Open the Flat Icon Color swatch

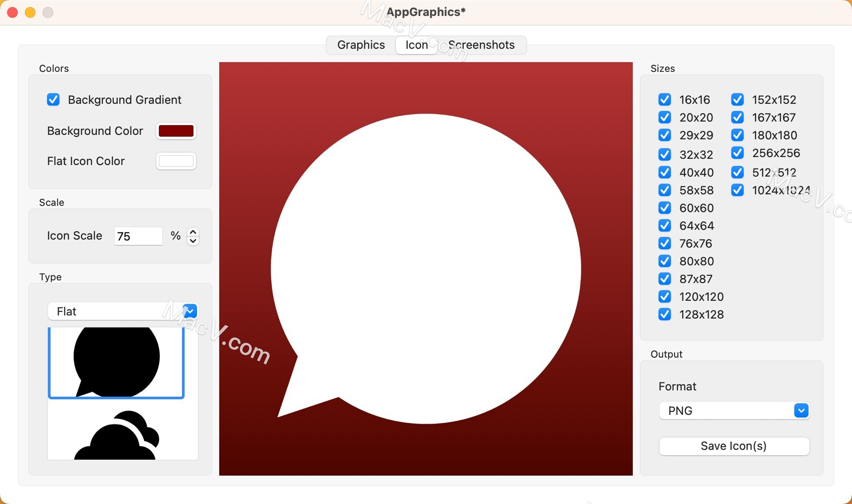pyautogui.click(x=176, y=161)
